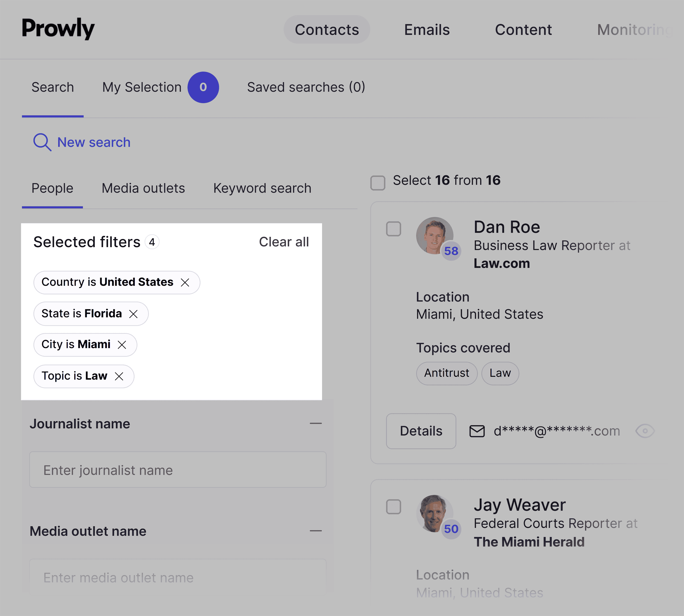Check the 'Select 16 from 16' checkbox
This screenshot has width=684, height=616.
(x=378, y=183)
